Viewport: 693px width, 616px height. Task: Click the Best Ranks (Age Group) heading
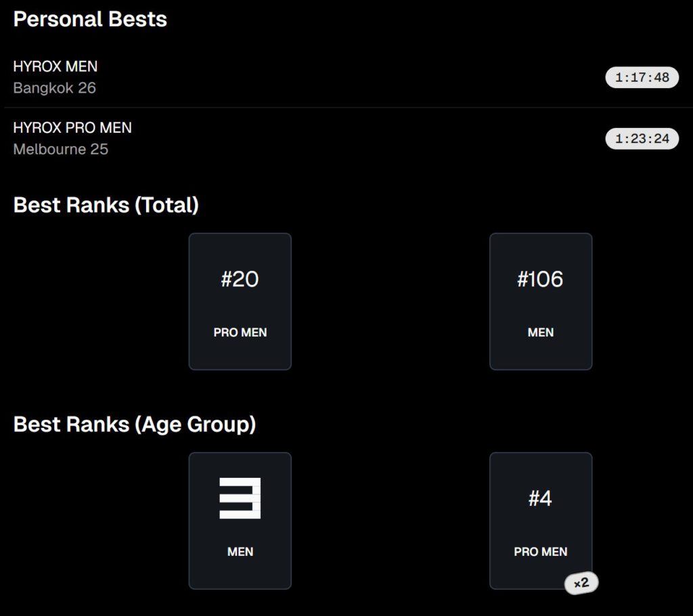pyautogui.click(x=135, y=424)
